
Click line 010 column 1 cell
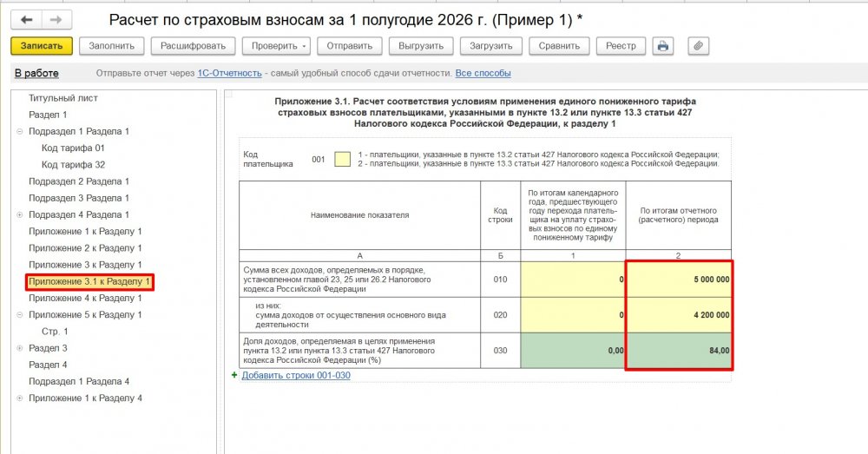pyautogui.click(x=573, y=279)
